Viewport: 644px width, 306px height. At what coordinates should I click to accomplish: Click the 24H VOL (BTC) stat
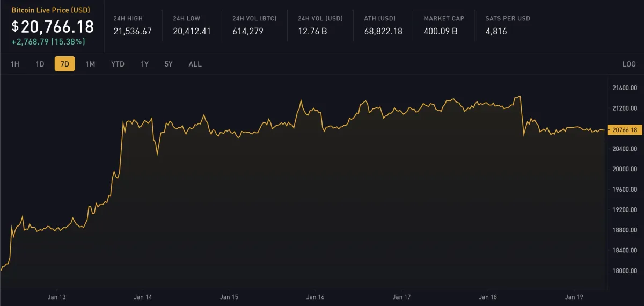click(255, 25)
